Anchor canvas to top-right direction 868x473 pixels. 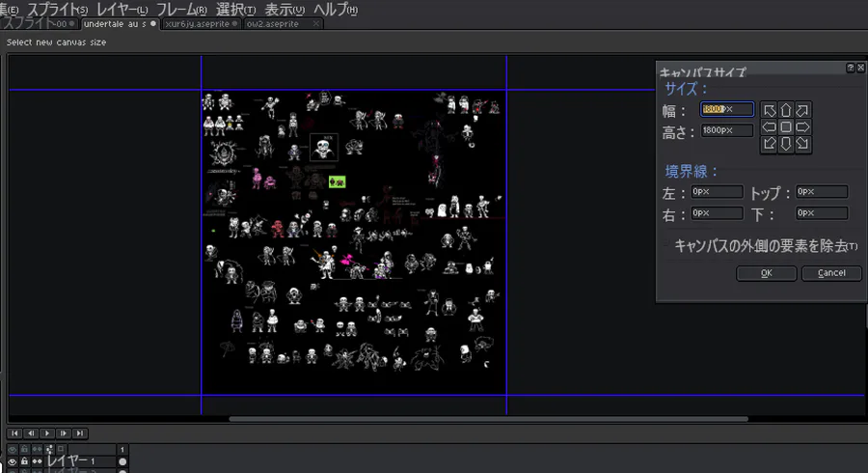802,110
